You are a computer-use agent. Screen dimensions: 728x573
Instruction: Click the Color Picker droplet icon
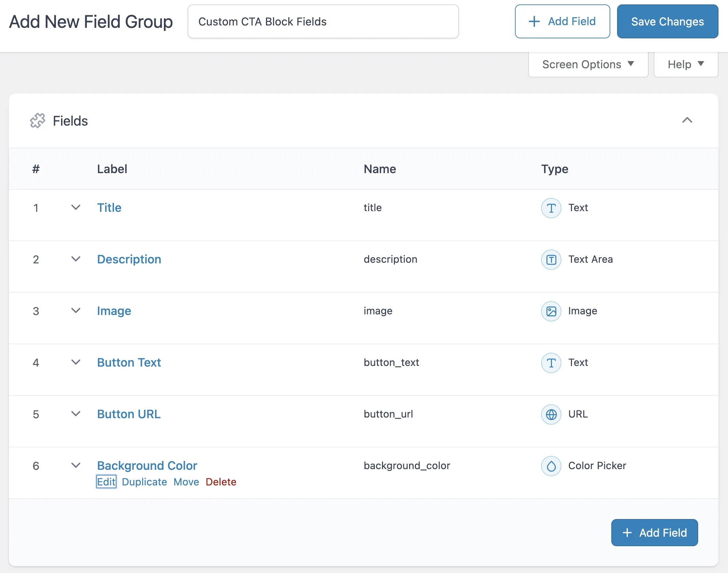point(551,466)
